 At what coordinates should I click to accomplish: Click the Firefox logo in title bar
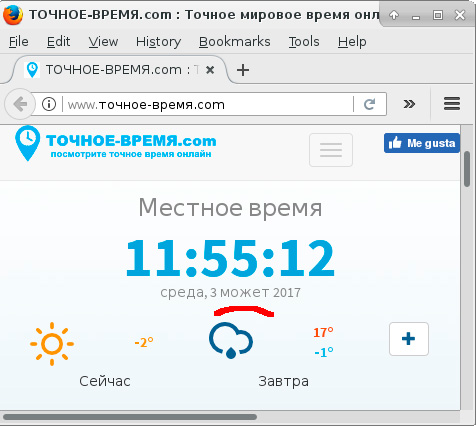click(13, 15)
